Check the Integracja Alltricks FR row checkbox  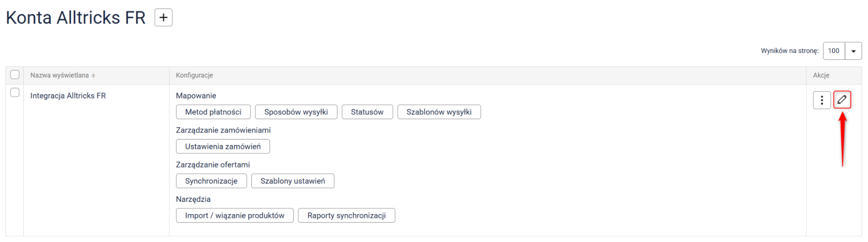tap(15, 93)
